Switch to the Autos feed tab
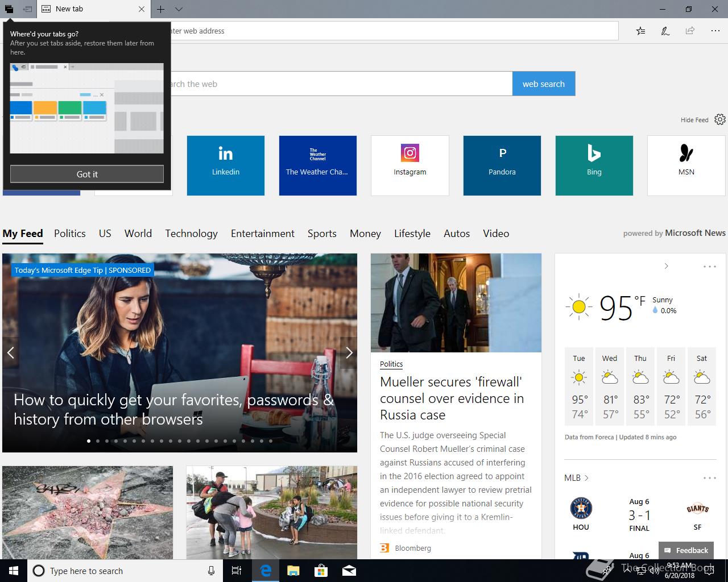The height and width of the screenshot is (582, 728). click(x=457, y=234)
